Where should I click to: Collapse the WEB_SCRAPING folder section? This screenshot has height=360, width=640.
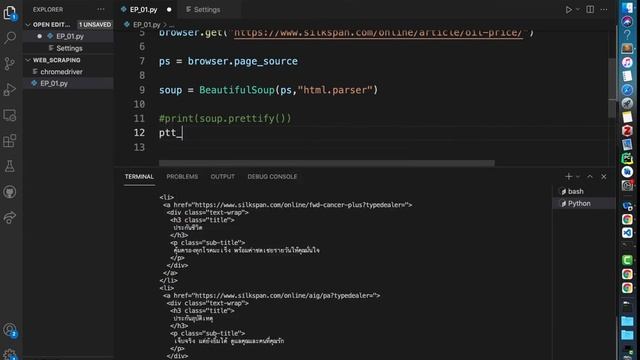(56, 60)
